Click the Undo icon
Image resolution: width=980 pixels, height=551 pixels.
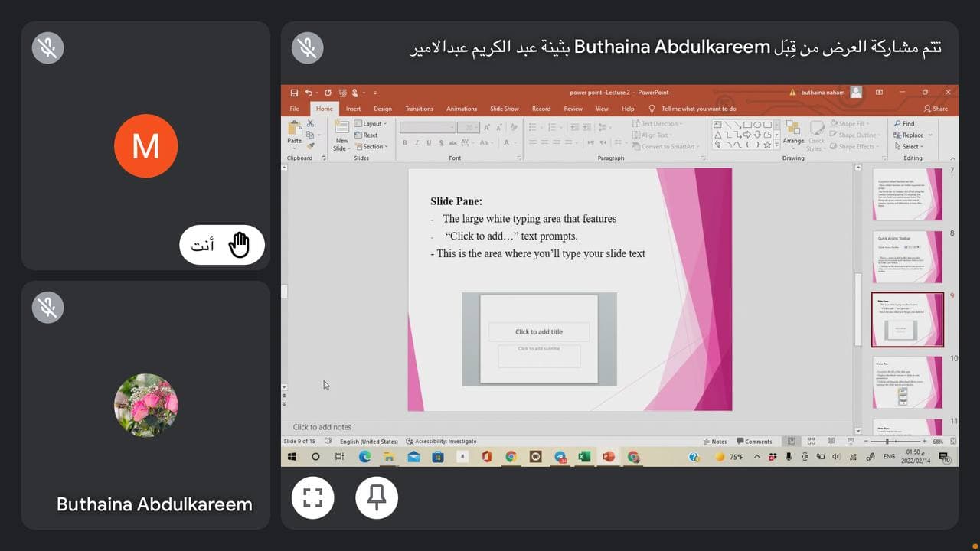(x=309, y=93)
